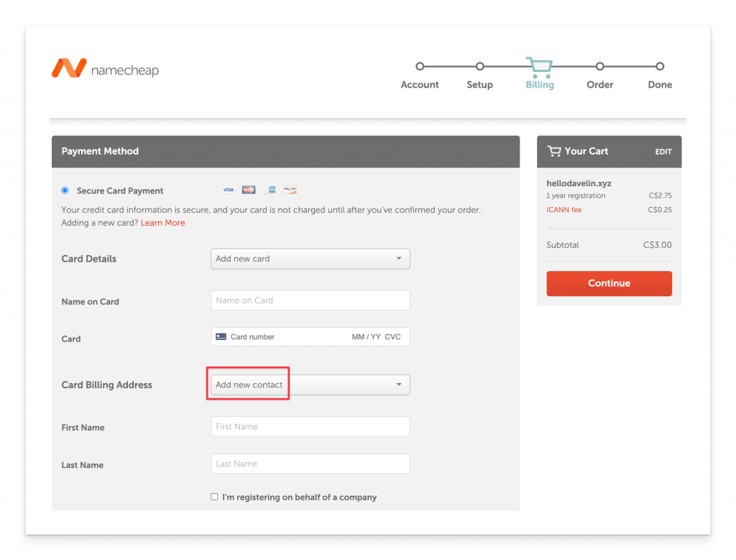Screen dimensions: 736x560
Task: Click the Namecheap logo
Action: [105, 68]
